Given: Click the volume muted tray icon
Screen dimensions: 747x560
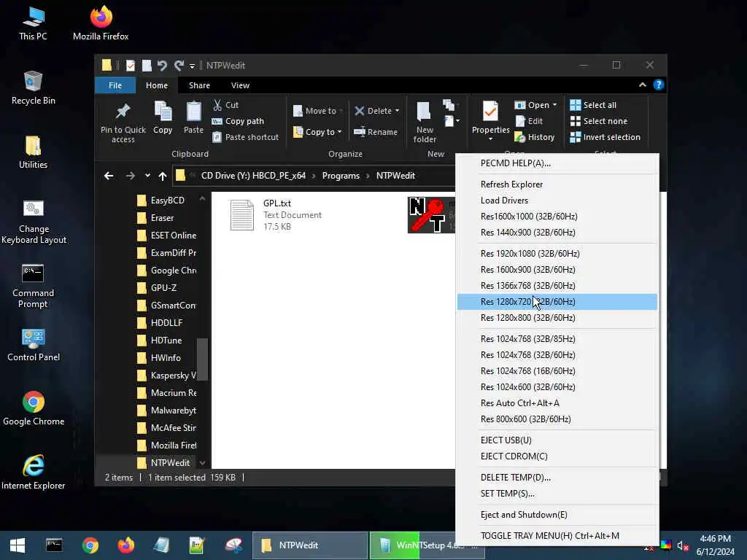Looking at the screenshot, I should (683, 545).
